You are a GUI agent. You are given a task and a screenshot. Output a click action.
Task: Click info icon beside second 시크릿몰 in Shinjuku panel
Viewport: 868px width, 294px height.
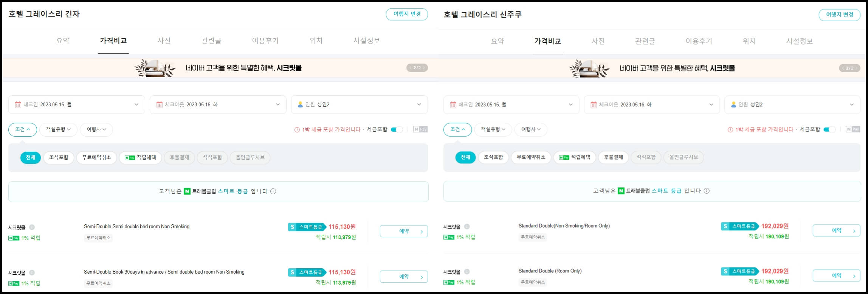point(467,272)
